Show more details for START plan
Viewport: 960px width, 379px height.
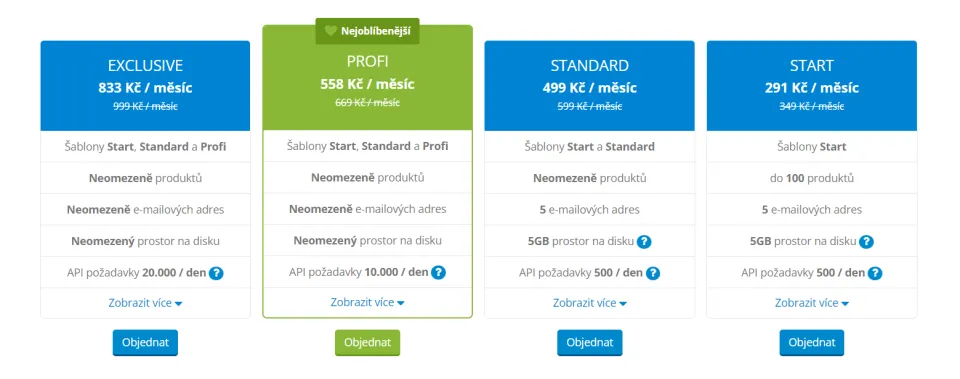pos(812,303)
